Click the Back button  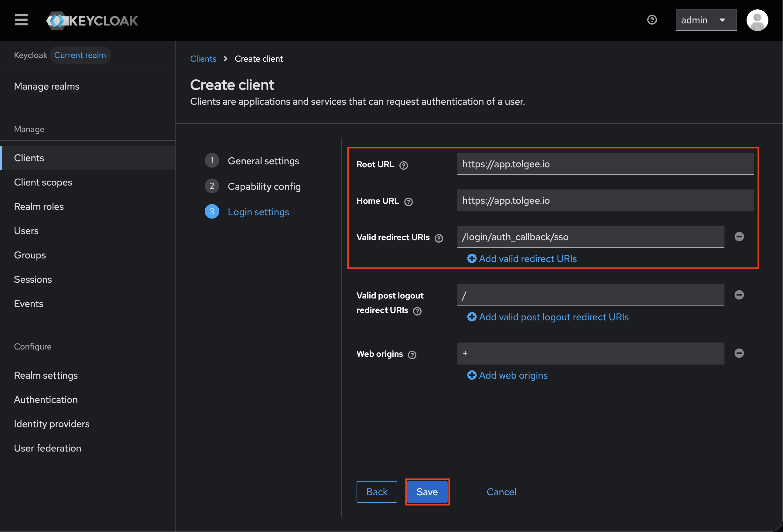pyautogui.click(x=376, y=492)
